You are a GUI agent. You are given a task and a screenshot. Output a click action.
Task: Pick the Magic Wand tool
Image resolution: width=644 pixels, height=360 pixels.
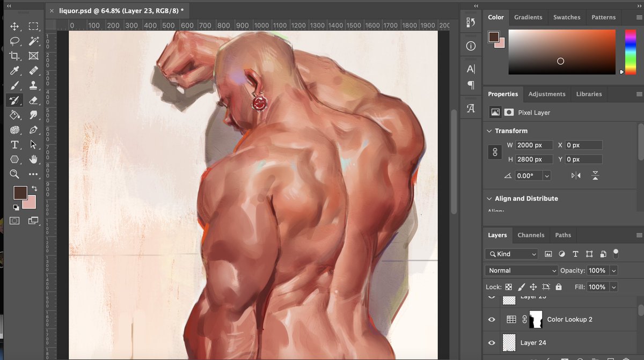coord(33,41)
